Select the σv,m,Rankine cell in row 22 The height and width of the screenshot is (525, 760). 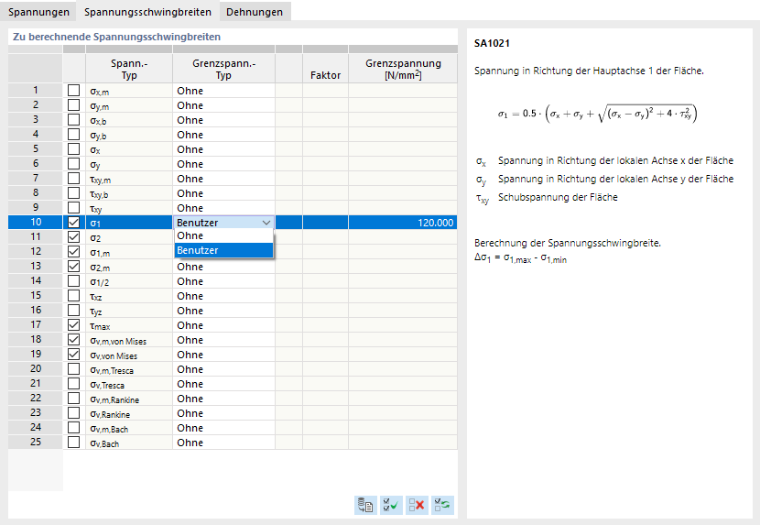pos(129,398)
